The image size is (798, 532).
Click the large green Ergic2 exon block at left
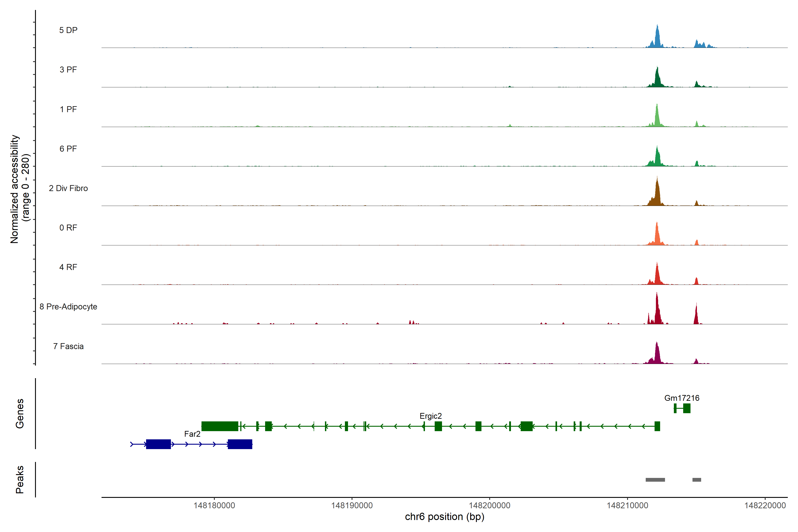pos(220,426)
